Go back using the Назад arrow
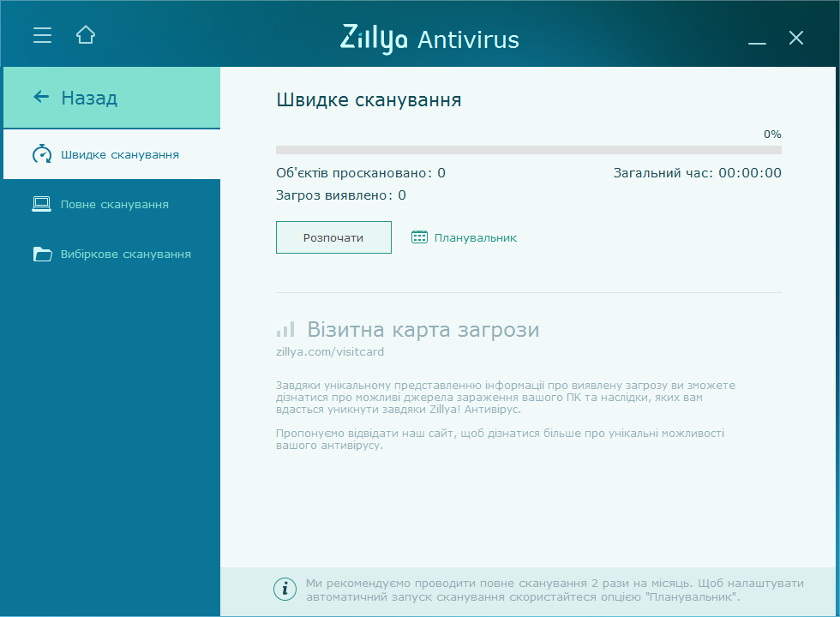 click(40, 97)
